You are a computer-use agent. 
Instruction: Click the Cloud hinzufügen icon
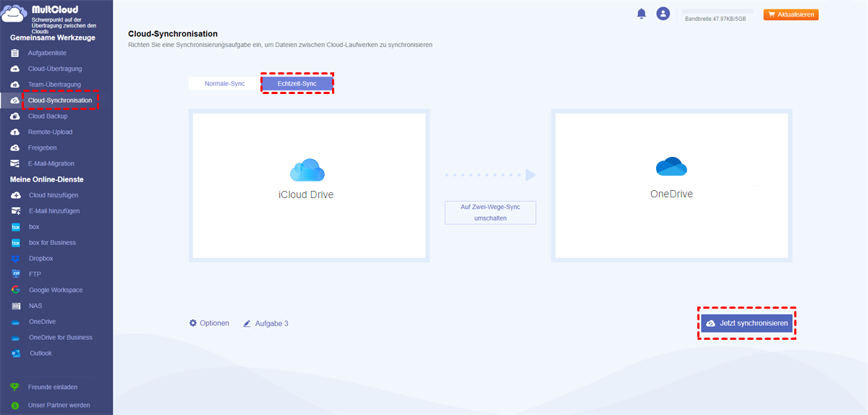tap(15, 195)
